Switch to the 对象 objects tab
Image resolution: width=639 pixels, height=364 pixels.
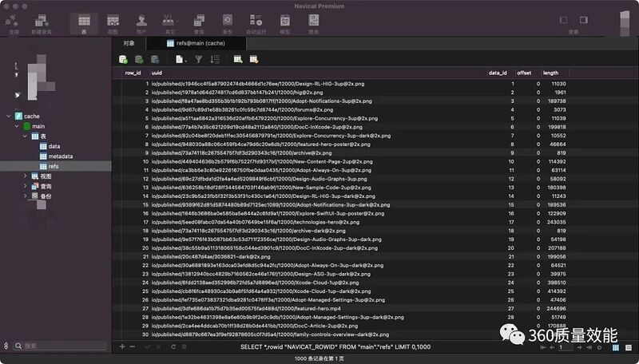(x=129, y=43)
